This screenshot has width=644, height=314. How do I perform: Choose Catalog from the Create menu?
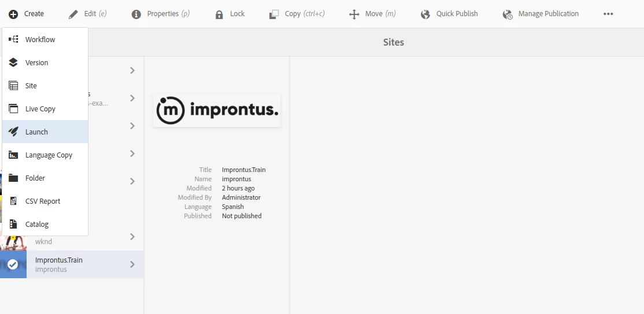coord(45,224)
